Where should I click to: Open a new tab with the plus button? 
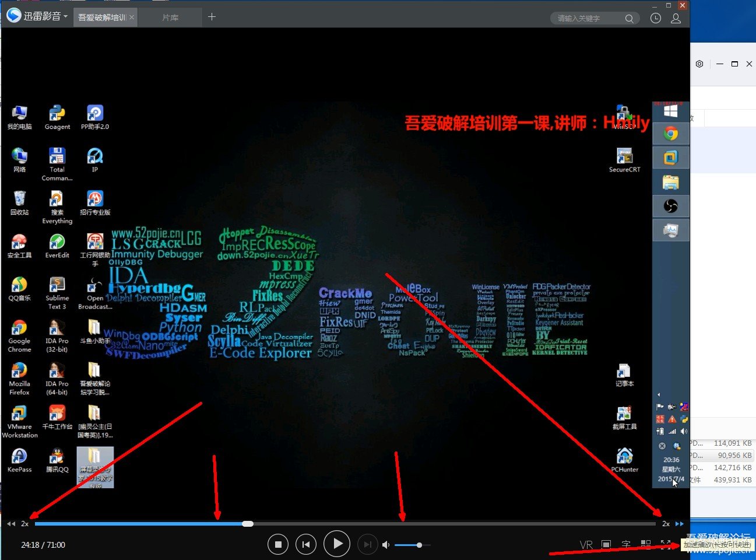[x=212, y=17]
